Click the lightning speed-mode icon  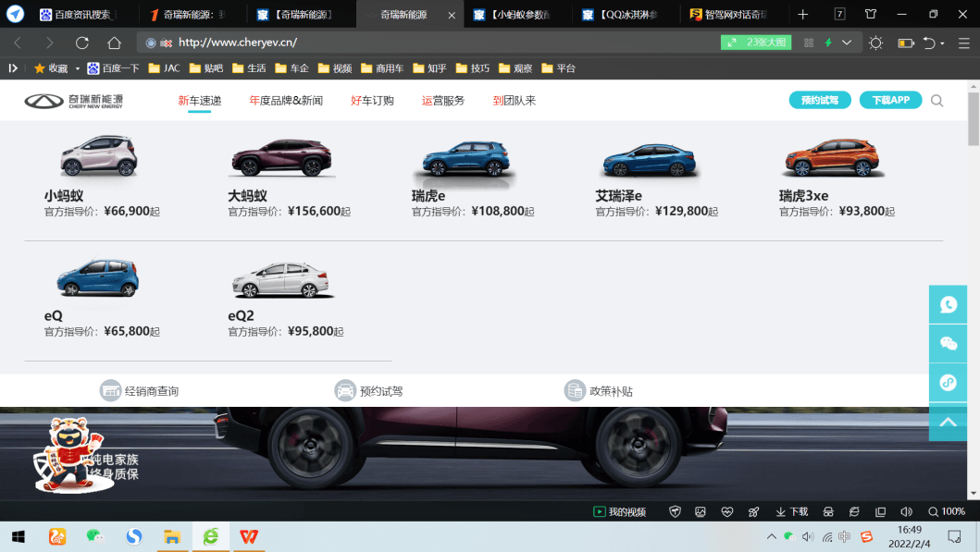(828, 43)
